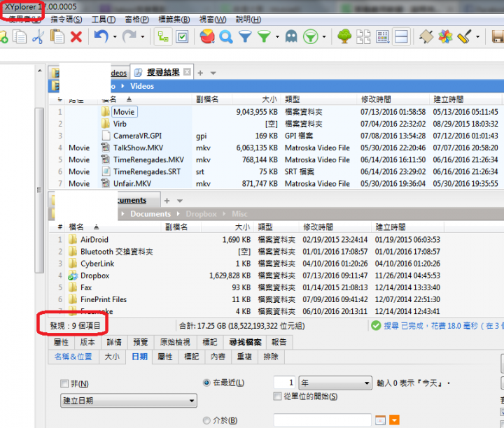Click the tag label icon
The height and width of the screenshot is (428, 504).
(x=426, y=36)
